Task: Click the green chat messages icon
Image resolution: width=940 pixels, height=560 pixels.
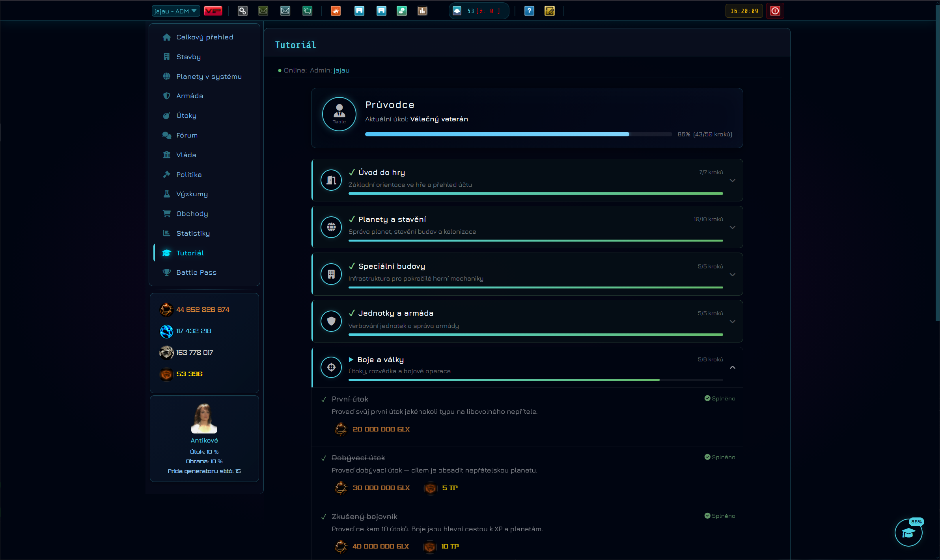Action: tap(307, 11)
